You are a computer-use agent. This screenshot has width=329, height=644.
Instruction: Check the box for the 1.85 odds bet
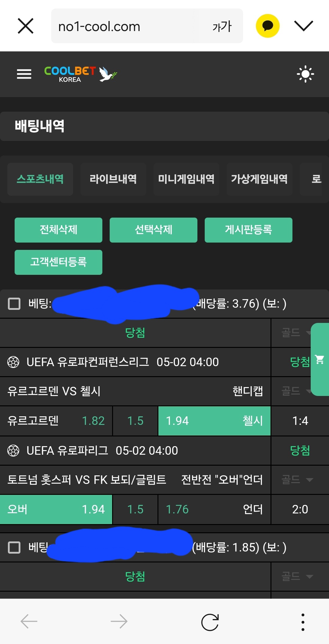(14, 547)
